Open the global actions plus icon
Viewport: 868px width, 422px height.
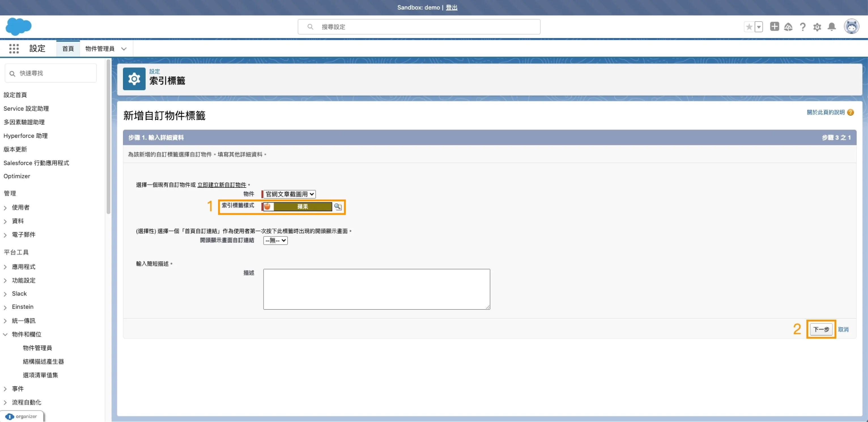click(774, 26)
